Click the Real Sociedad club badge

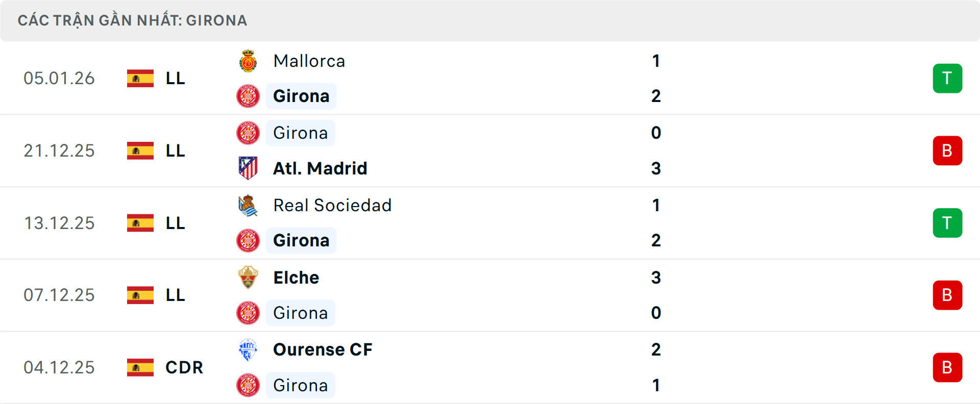249,205
